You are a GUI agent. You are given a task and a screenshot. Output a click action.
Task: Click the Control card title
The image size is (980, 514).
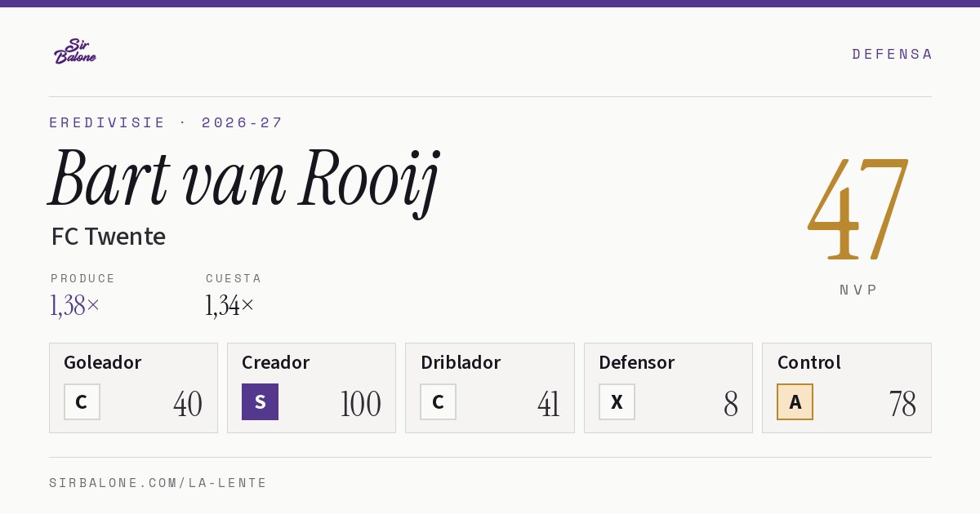(x=808, y=362)
